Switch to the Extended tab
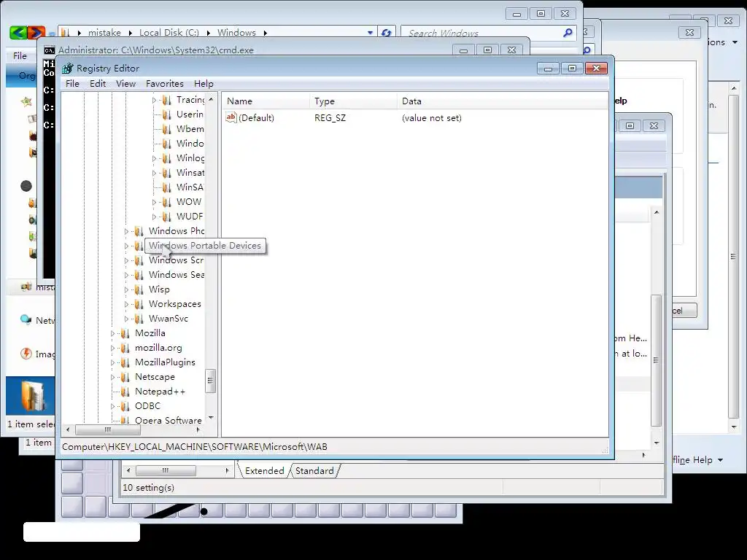 [x=264, y=471]
